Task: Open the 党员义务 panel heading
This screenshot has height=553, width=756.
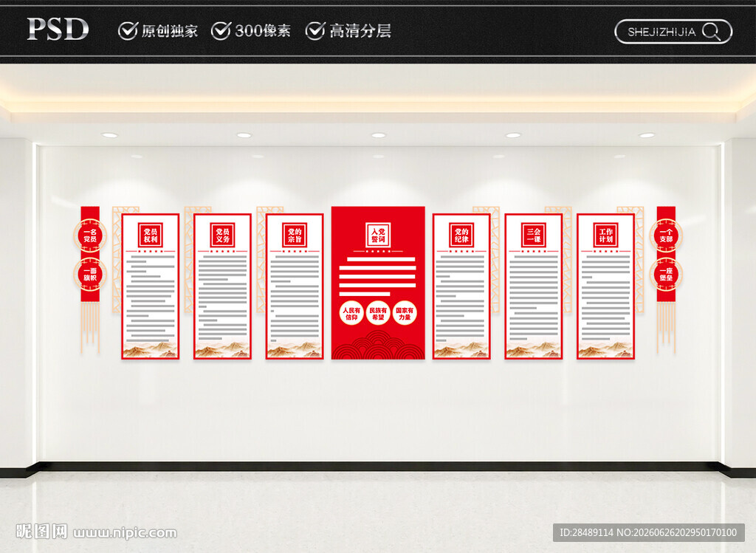Action: [x=222, y=236]
